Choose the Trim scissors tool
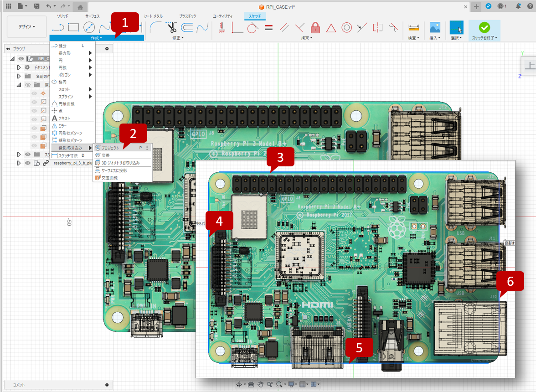 172,27
